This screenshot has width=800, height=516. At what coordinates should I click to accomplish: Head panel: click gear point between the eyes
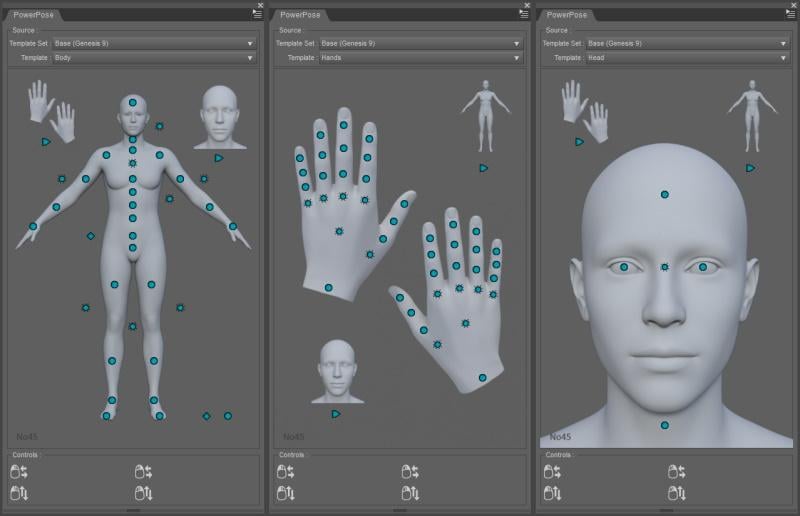click(665, 267)
